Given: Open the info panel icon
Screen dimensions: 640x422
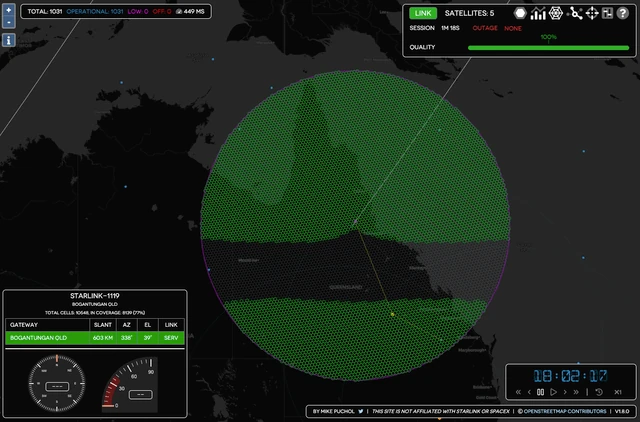Looking at the screenshot, I should [9, 40].
